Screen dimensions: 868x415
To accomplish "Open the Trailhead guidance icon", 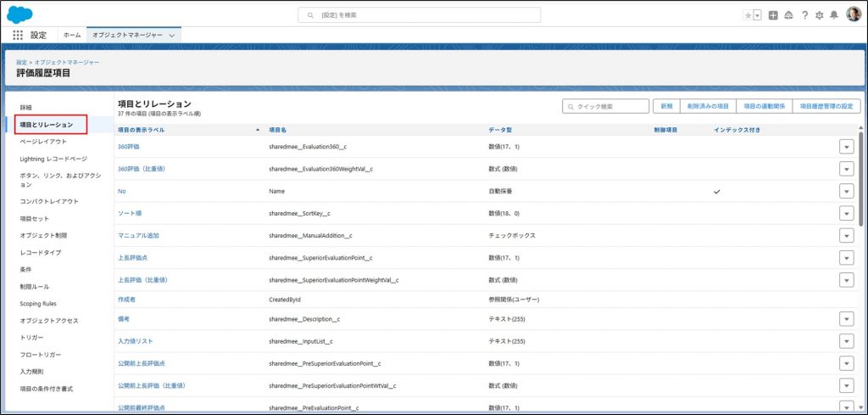I will point(788,15).
